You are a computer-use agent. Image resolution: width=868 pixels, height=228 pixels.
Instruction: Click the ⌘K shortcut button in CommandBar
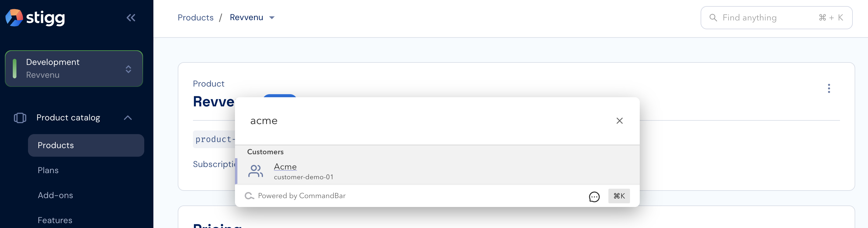pos(619,196)
